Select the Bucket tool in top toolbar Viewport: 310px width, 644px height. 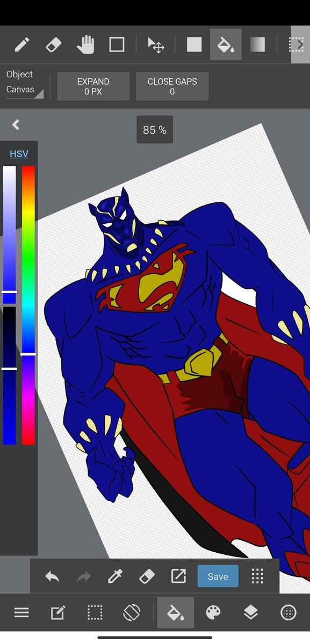pos(226,45)
